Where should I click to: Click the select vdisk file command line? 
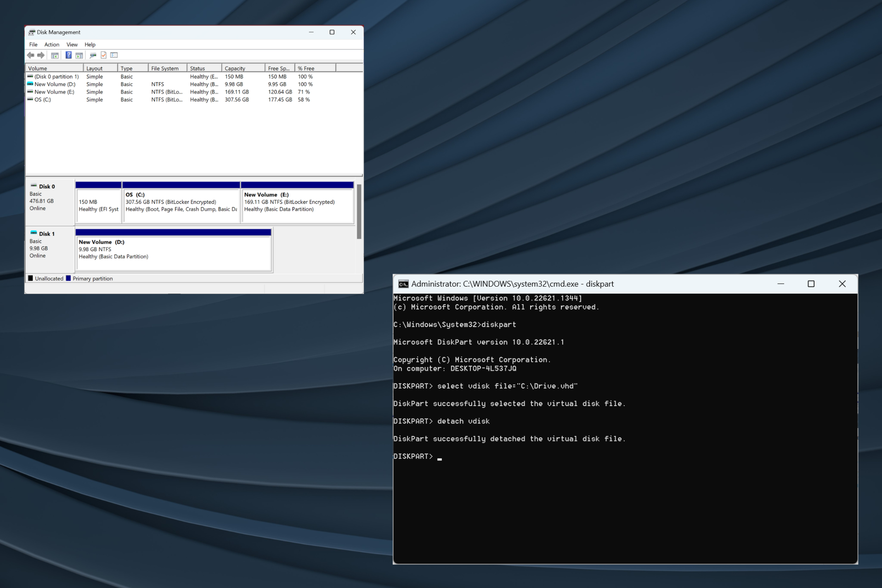(x=485, y=386)
